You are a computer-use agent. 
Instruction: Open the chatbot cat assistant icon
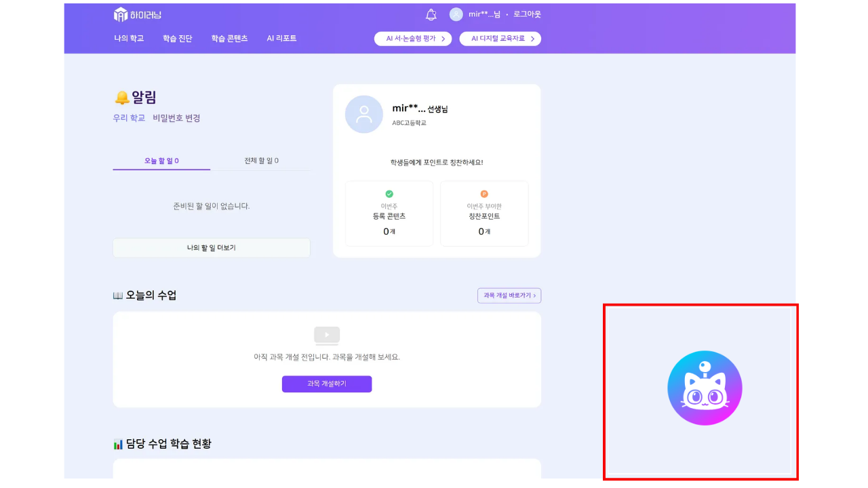(x=704, y=388)
